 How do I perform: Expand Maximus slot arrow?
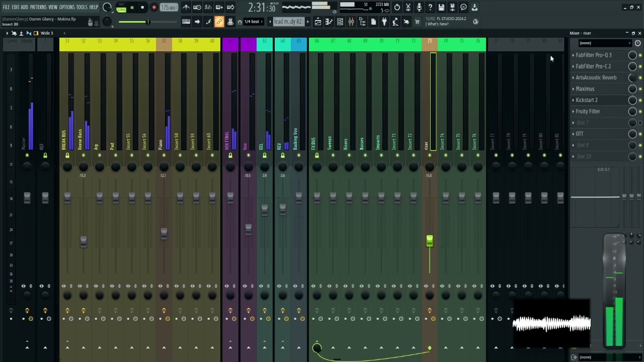point(573,89)
